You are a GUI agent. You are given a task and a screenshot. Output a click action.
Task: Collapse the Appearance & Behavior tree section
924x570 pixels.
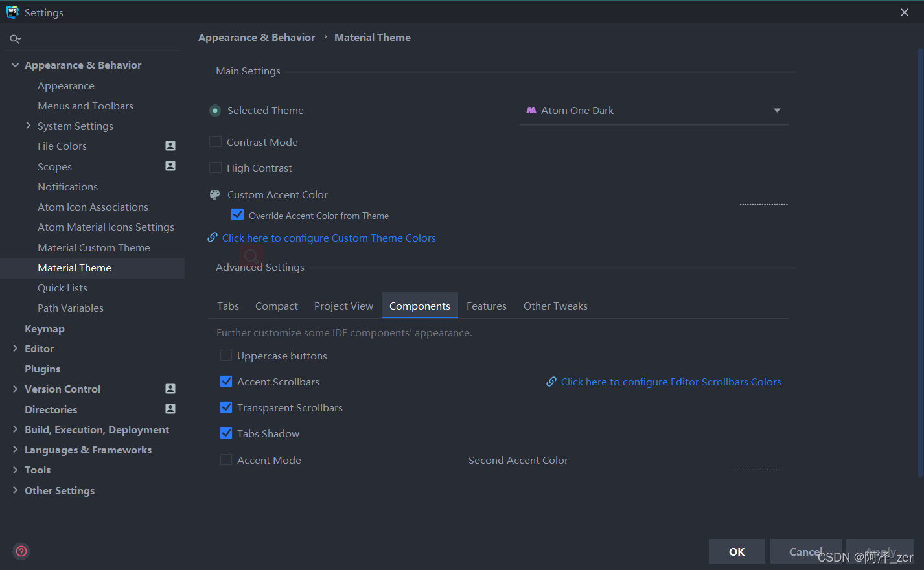tap(15, 65)
